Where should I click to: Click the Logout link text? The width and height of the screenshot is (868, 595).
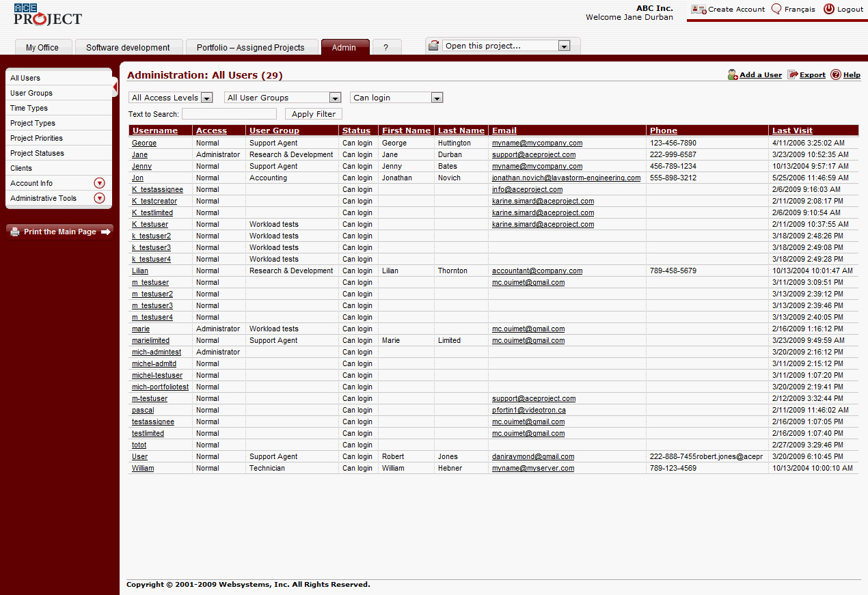(x=850, y=10)
